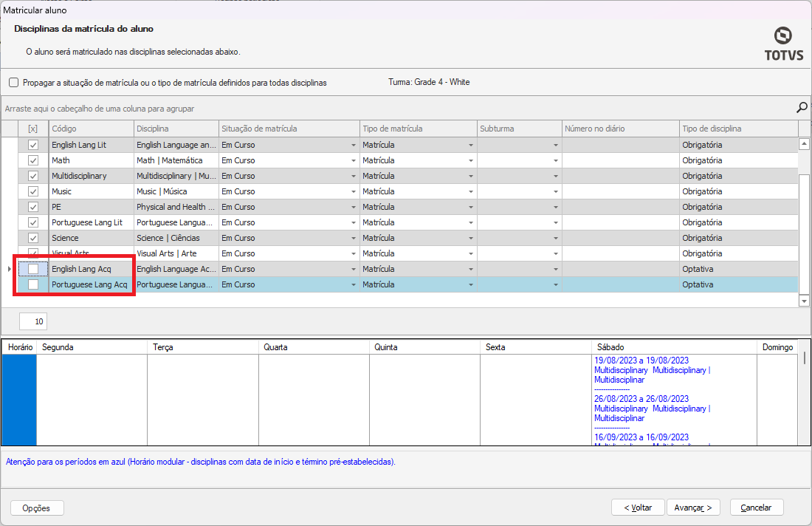Check the English Lang Acq optional checkbox
This screenshot has height=526, width=812.
[x=33, y=270]
